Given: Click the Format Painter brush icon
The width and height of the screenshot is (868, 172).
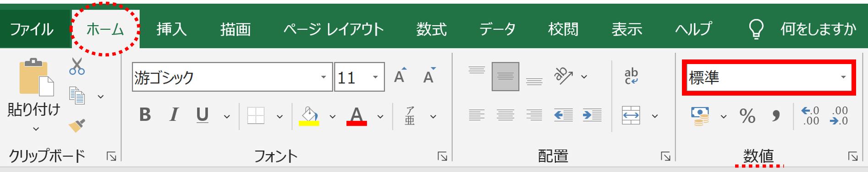Looking at the screenshot, I should (77, 125).
